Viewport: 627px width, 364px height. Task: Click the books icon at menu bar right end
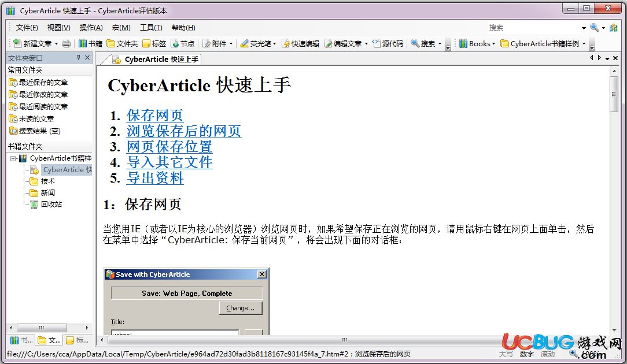coord(613,28)
